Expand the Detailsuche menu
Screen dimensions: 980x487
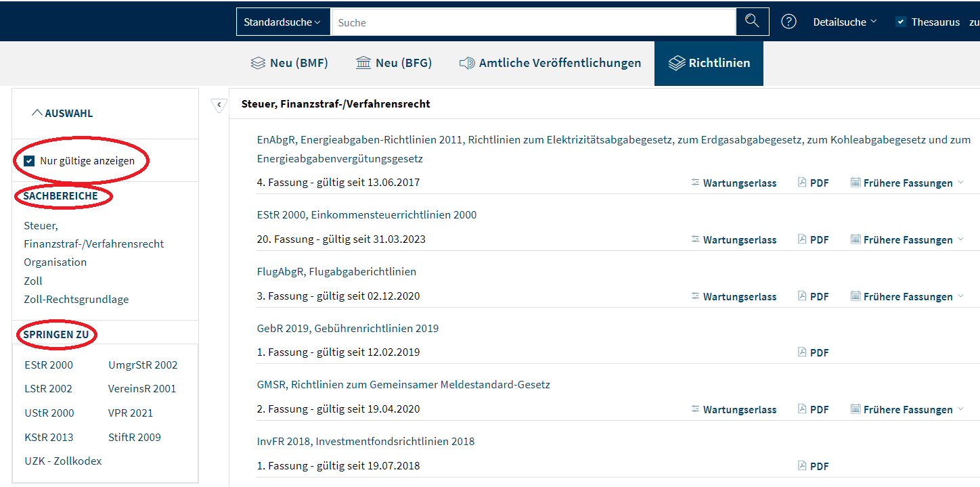coord(845,22)
